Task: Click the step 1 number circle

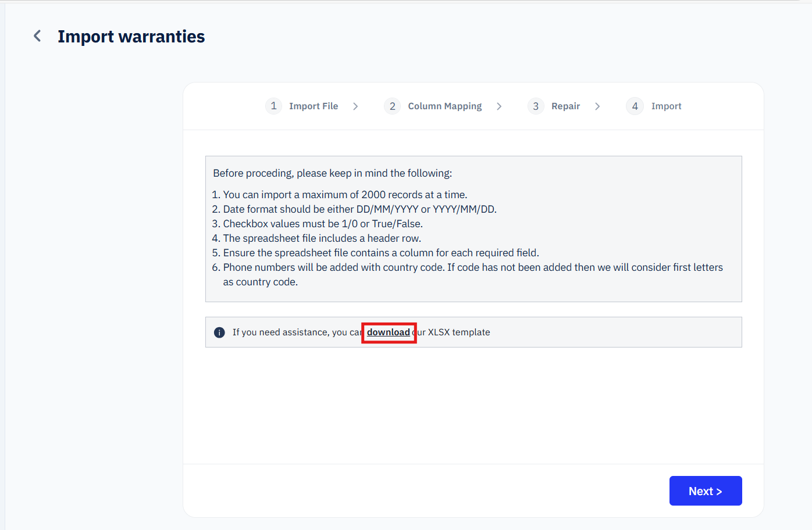Action: [x=273, y=106]
